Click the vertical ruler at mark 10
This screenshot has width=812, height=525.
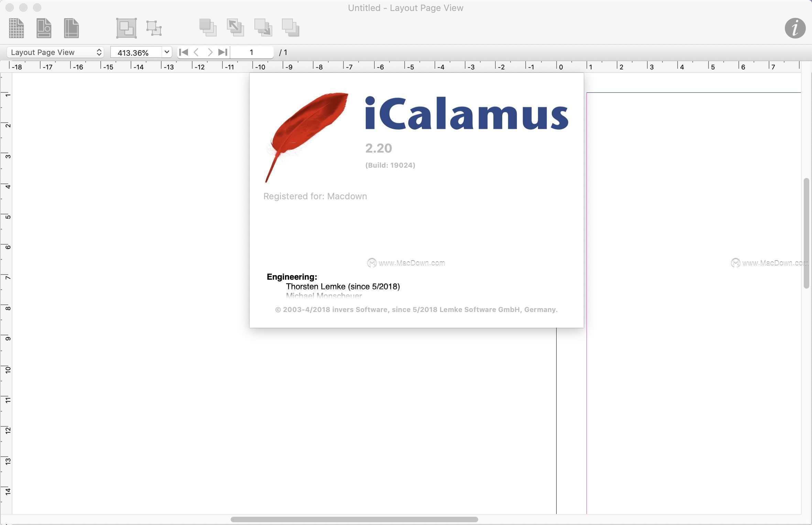click(x=8, y=370)
